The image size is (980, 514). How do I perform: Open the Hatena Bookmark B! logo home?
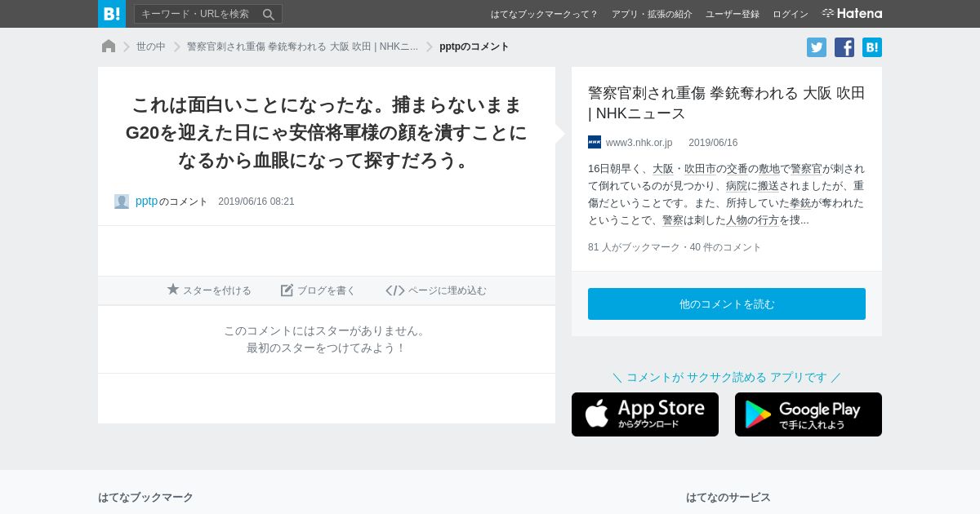(112, 14)
